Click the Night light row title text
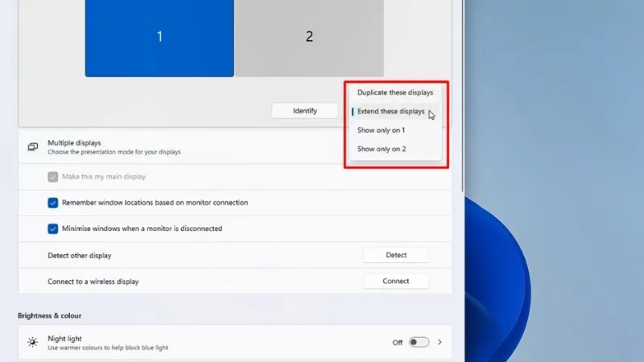The width and height of the screenshot is (644, 362). click(65, 339)
